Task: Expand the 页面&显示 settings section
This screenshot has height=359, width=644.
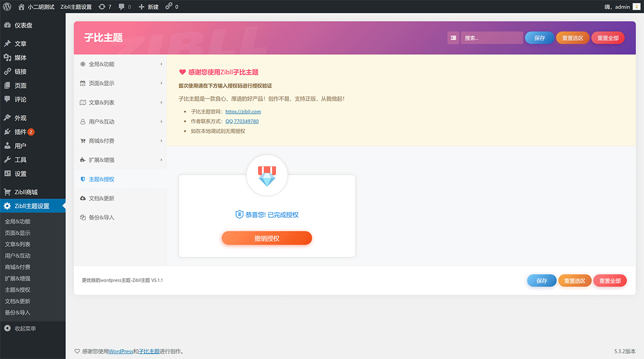Action: (120, 83)
